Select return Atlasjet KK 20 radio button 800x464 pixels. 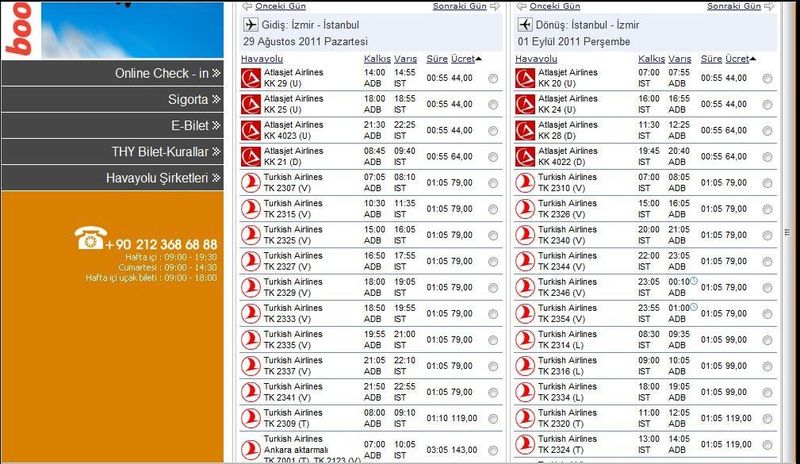(x=767, y=79)
